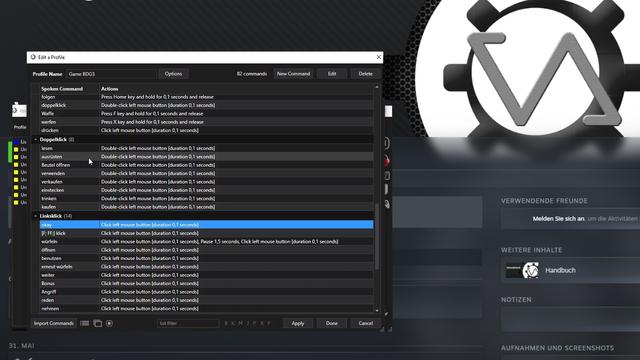Select the 'trinken' command row

[207, 198]
